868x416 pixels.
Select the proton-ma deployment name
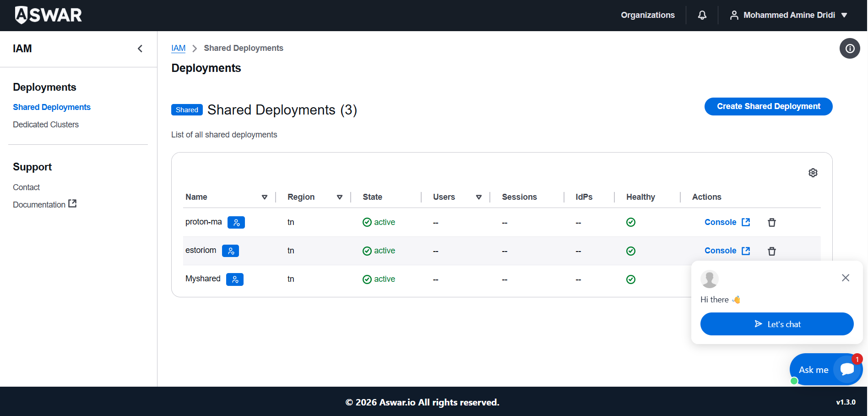click(x=203, y=222)
